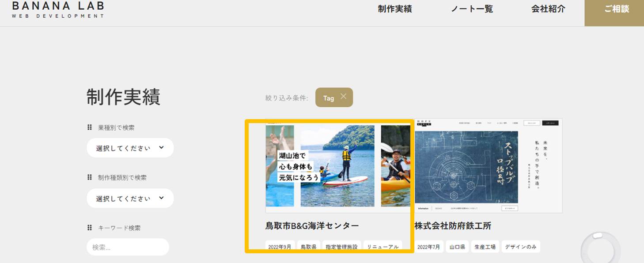The width and height of the screenshot is (644, 263).
Task: Open the 会社紹介 menu item
Action: (548, 9)
